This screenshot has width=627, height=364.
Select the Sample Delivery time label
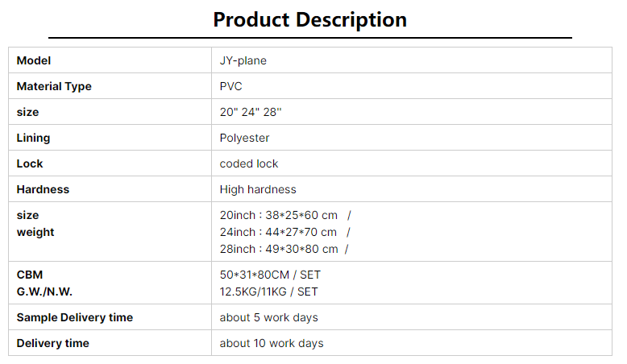click(x=75, y=317)
